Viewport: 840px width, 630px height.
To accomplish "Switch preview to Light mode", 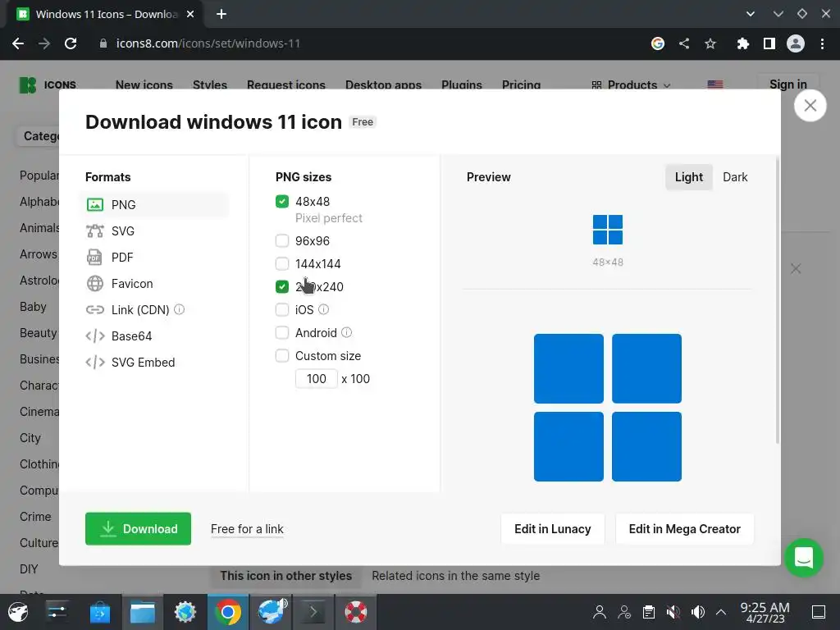I will (x=689, y=177).
